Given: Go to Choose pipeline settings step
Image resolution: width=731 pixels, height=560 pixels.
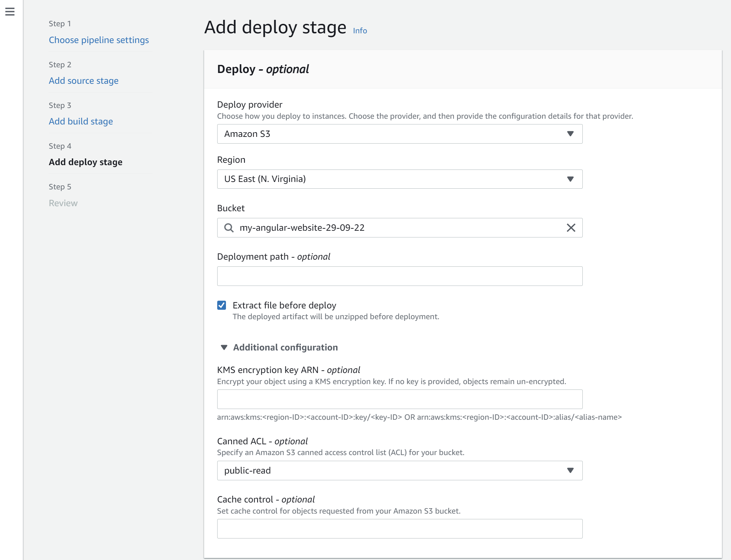Looking at the screenshot, I should [x=99, y=40].
